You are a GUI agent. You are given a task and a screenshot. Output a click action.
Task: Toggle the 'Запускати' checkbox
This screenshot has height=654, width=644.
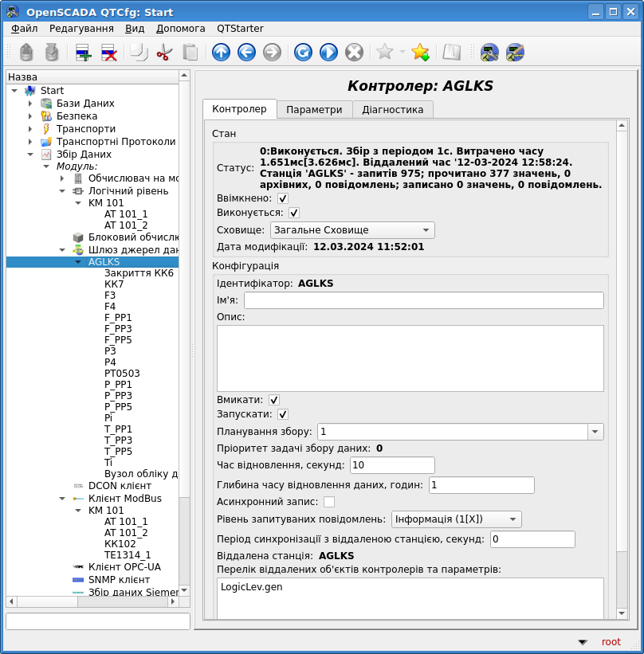click(283, 415)
